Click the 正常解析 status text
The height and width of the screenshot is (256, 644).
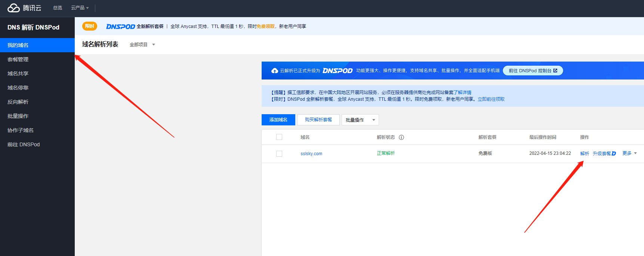pos(386,153)
